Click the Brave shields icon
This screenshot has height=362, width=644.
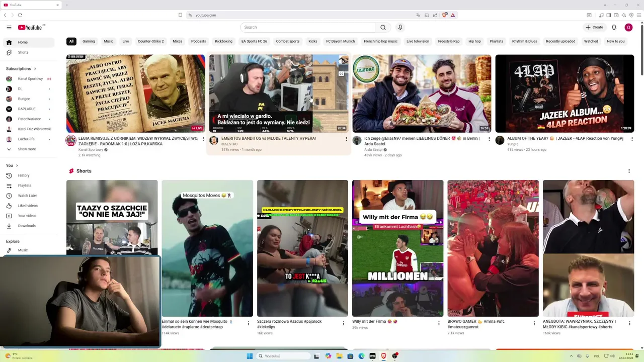[444, 15]
